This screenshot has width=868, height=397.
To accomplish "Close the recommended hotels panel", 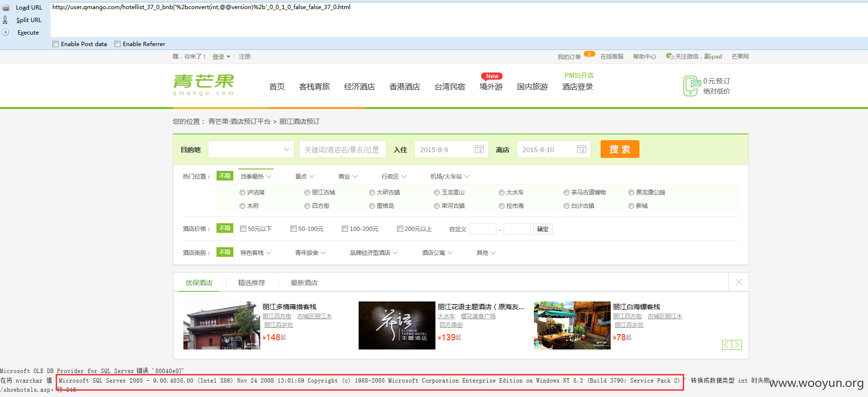I will [739, 282].
